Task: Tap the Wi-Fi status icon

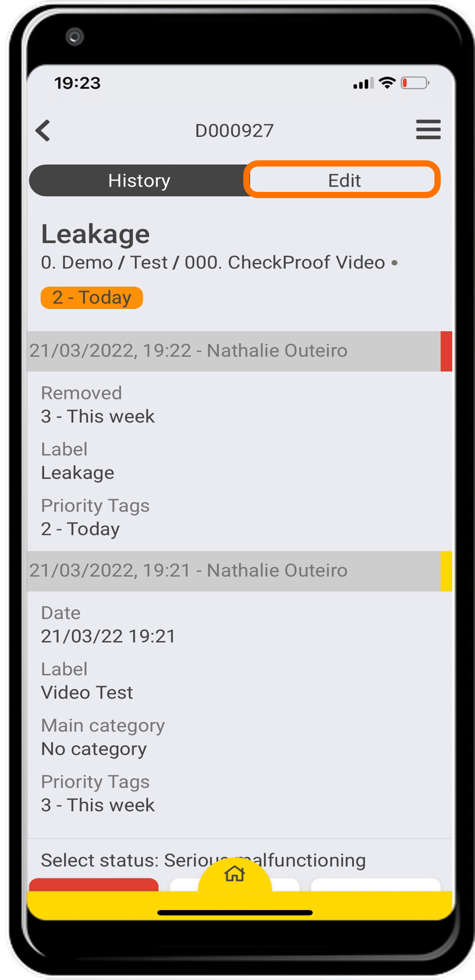Action: [x=387, y=83]
